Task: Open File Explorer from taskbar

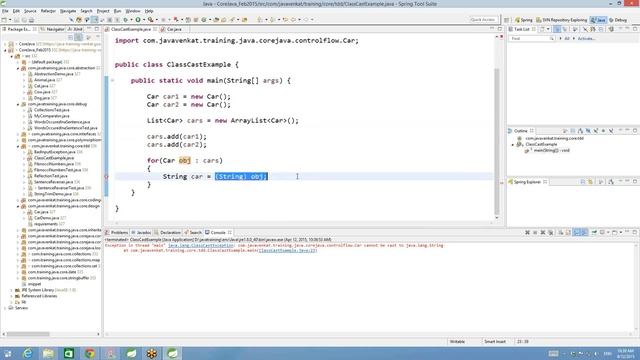Action: click(49, 353)
